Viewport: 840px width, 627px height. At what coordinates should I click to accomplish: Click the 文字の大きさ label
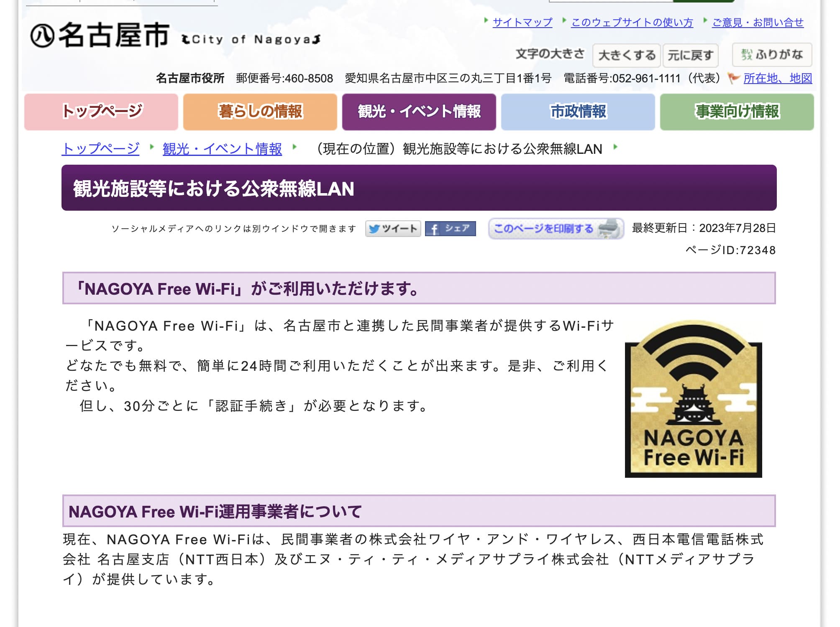(550, 54)
